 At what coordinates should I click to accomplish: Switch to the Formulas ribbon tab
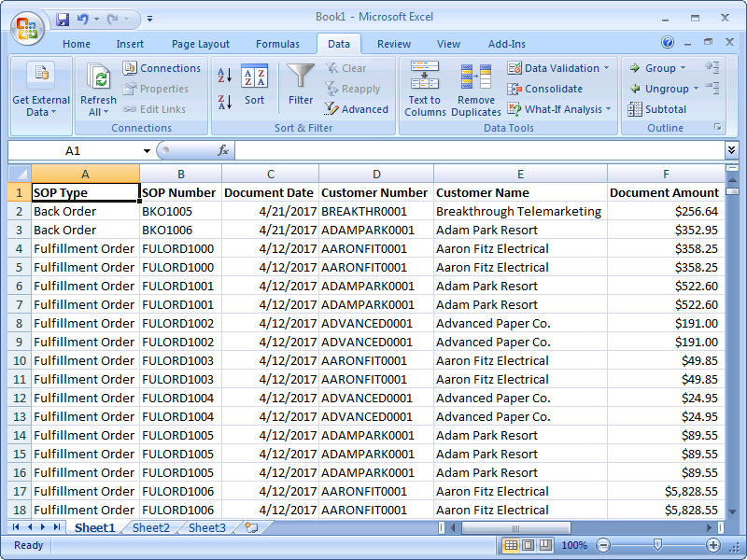pyautogui.click(x=277, y=44)
